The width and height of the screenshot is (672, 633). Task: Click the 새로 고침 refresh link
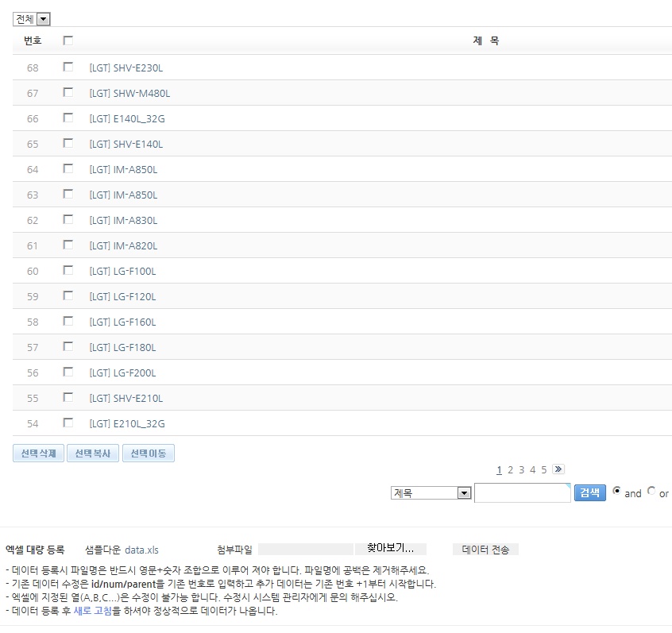pyautogui.click(x=93, y=610)
